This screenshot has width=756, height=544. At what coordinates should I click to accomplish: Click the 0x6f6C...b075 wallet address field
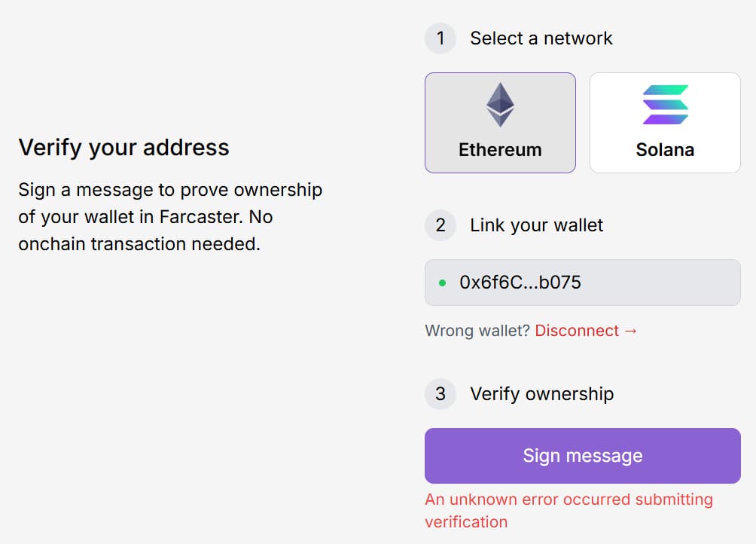(582, 283)
